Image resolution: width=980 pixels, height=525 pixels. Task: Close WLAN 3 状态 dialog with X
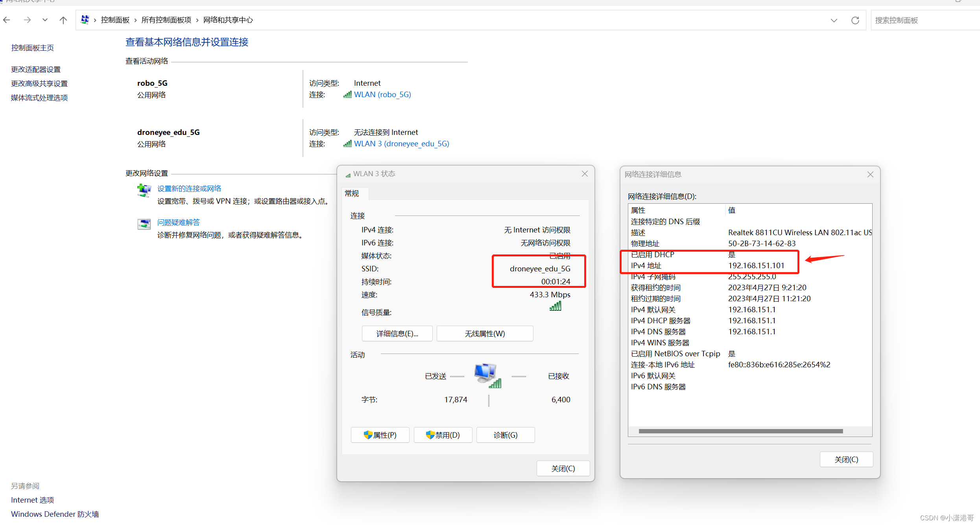(x=585, y=174)
